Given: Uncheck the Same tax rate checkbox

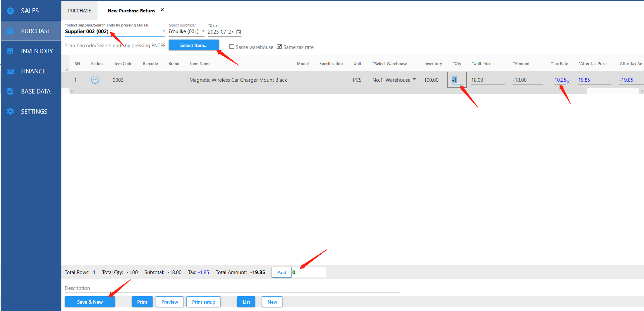Looking at the screenshot, I should coord(279,47).
